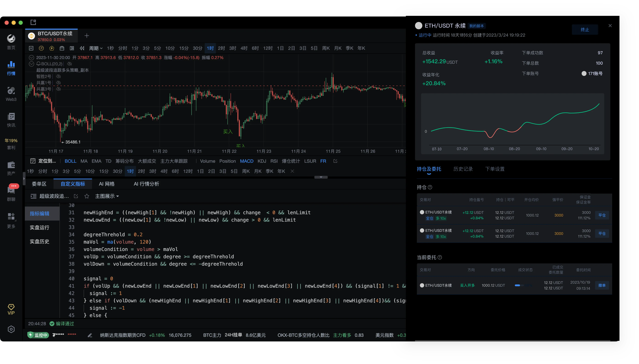
Task: Click the window layout icon in title bar
Action: (33, 22)
